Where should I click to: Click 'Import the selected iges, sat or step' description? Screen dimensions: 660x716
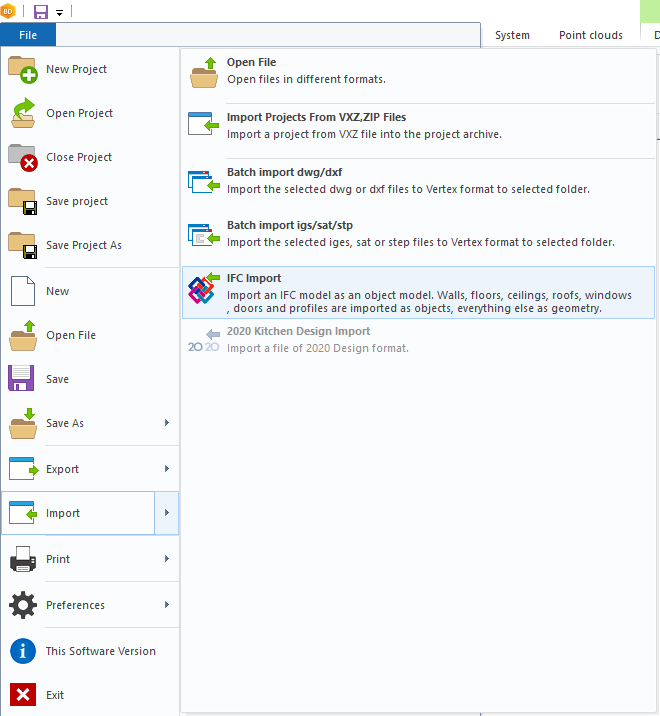point(421,242)
